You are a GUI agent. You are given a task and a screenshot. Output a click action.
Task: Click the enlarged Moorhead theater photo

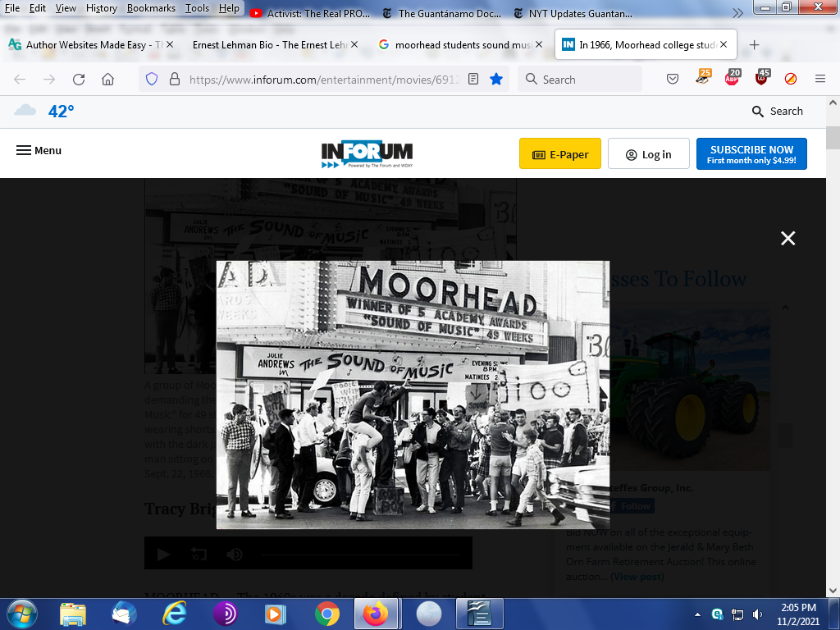[413, 395]
